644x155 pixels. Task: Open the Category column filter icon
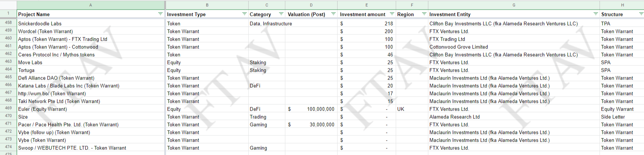[281, 14]
